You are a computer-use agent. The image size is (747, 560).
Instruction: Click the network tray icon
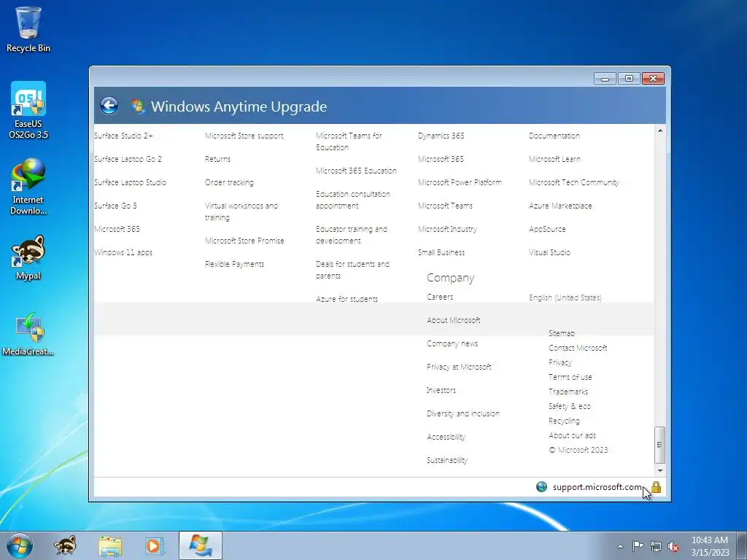[656, 546]
